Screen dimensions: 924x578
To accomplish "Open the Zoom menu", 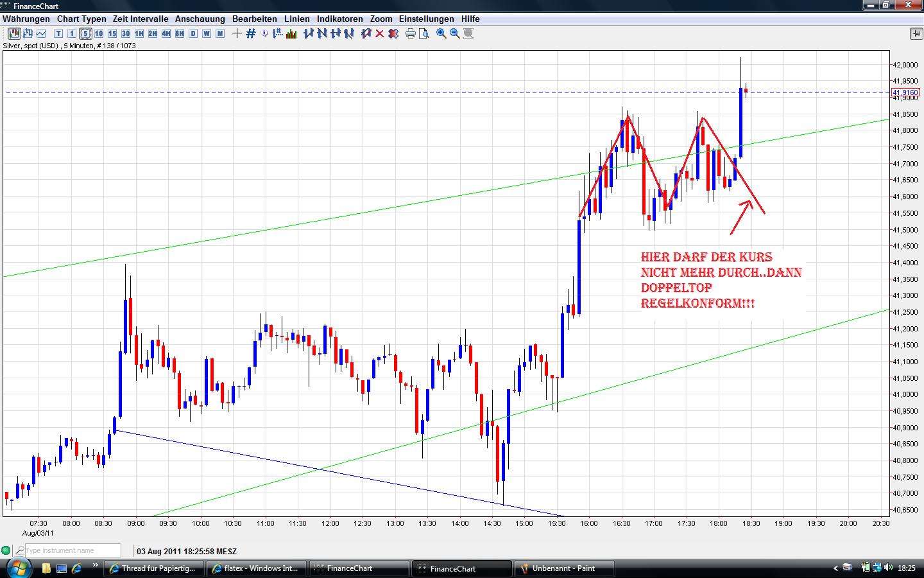I will tap(381, 19).
